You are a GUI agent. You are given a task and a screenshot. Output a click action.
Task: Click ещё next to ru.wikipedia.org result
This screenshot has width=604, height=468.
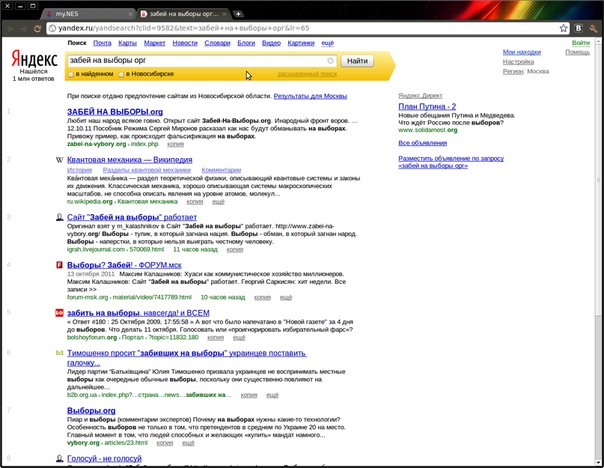click(218, 201)
